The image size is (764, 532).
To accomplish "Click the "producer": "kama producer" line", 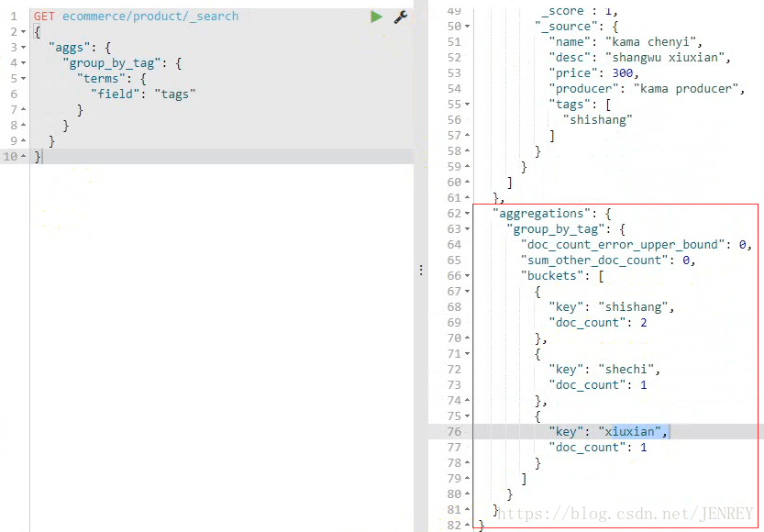I will (x=648, y=89).
